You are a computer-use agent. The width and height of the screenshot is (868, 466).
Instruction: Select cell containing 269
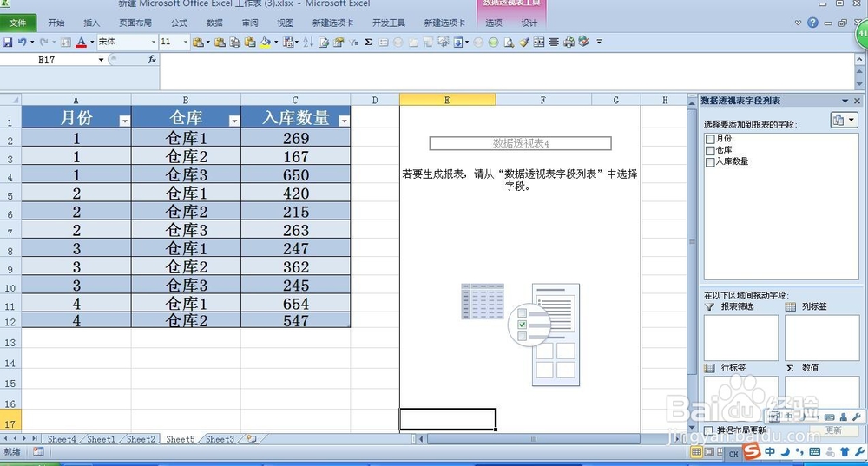click(x=296, y=138)
